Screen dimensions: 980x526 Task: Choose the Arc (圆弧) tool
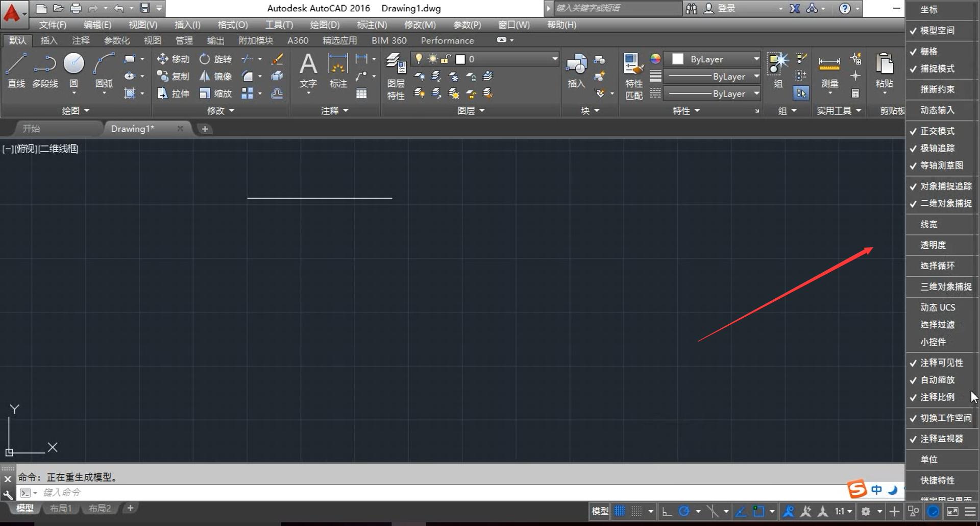click(104, 70)
